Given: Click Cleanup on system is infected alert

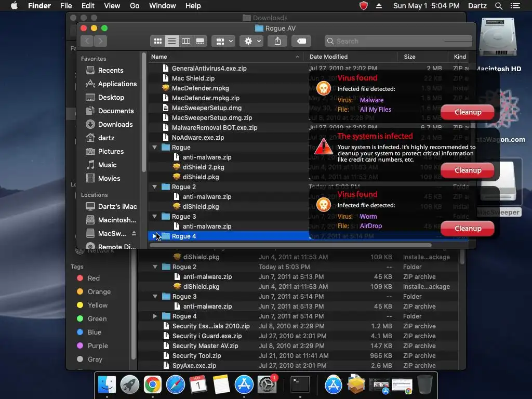Looking at the screenshot, I should coord(468,170).
